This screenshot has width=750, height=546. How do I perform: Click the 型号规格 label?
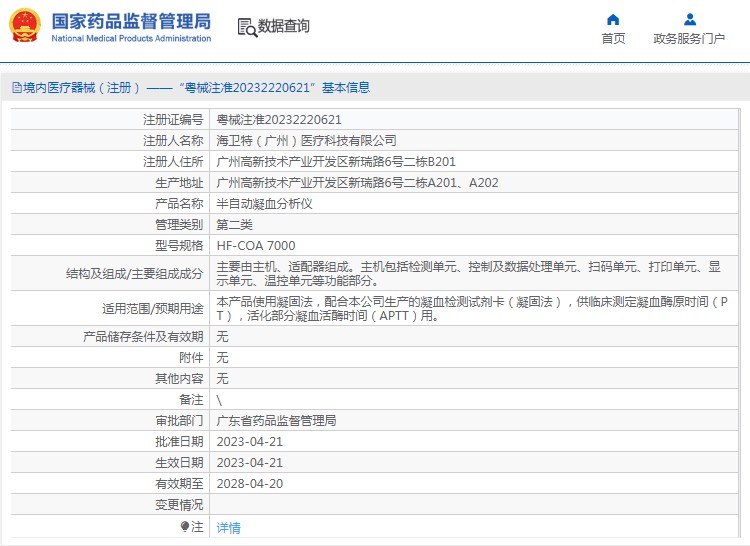(179, 246)
